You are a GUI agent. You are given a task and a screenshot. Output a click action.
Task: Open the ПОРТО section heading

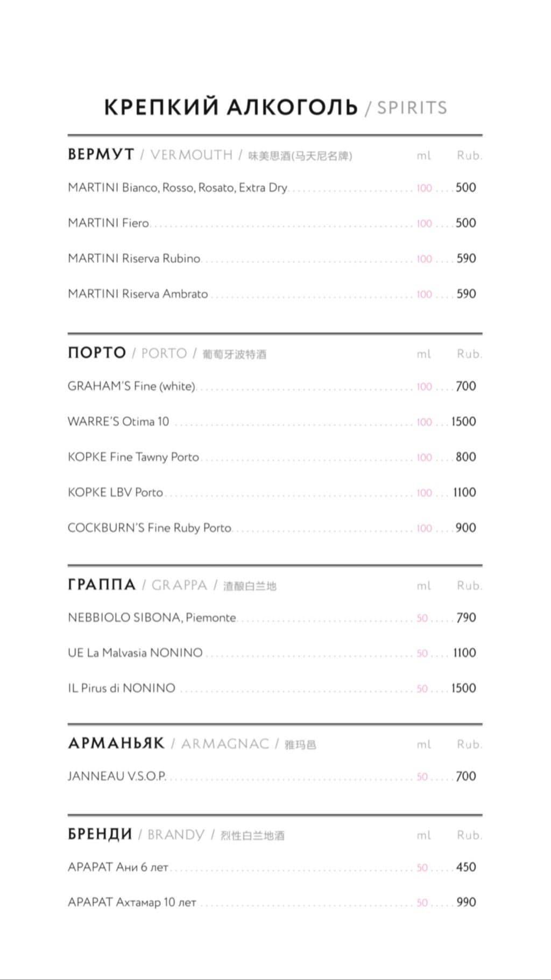pyautogui.click(x=97, y=353)
